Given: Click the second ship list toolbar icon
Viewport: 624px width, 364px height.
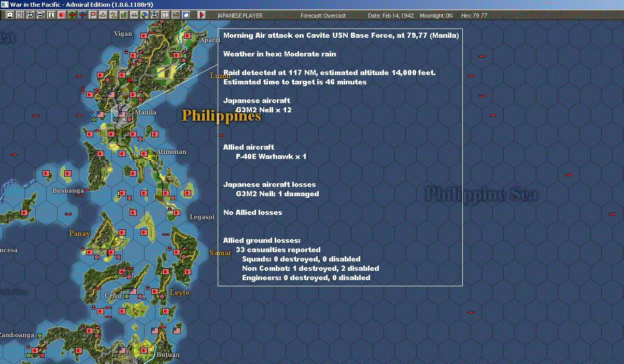Looking at the screenshot, I should pos(40,15).
